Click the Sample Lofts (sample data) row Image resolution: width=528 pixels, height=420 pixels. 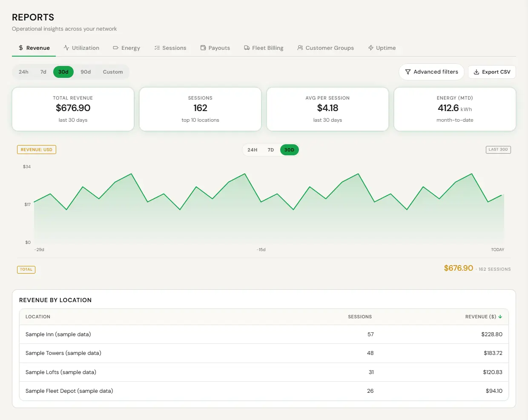tap(264, 372)
